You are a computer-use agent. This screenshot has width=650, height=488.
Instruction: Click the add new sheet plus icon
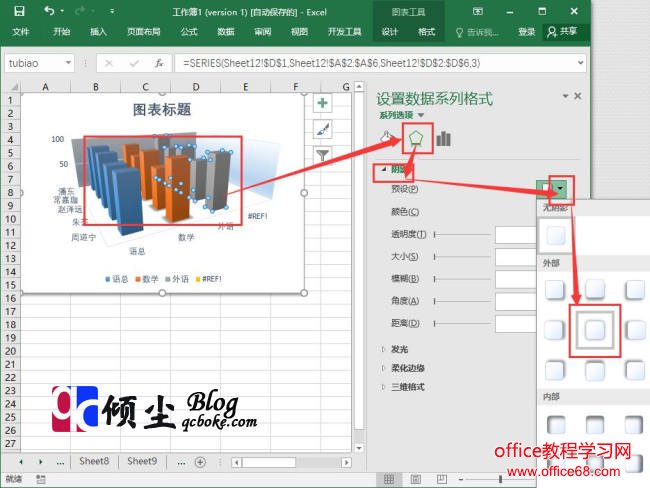coord(200,462)
